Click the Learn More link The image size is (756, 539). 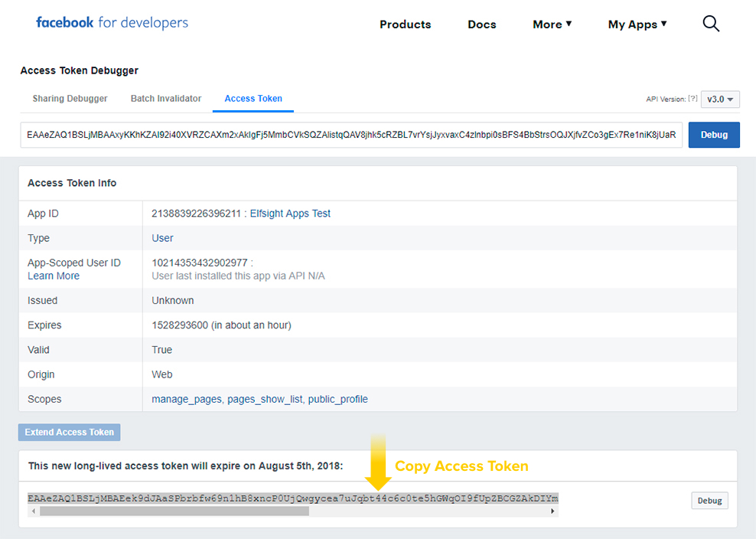pyautogui.click(x=53, y=276)
